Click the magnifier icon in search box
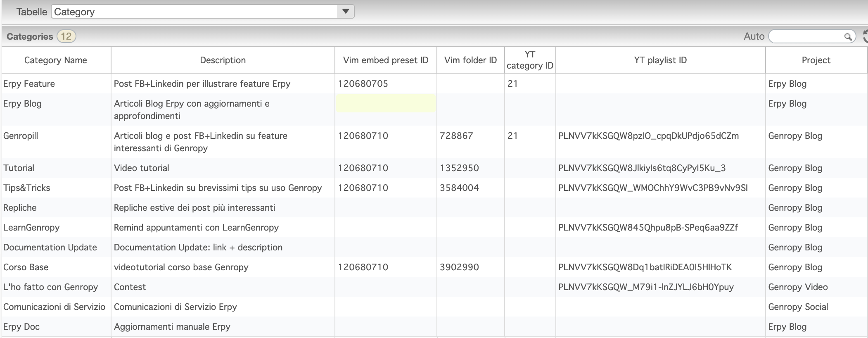The image size is (868, 338). tap(847, 37)
